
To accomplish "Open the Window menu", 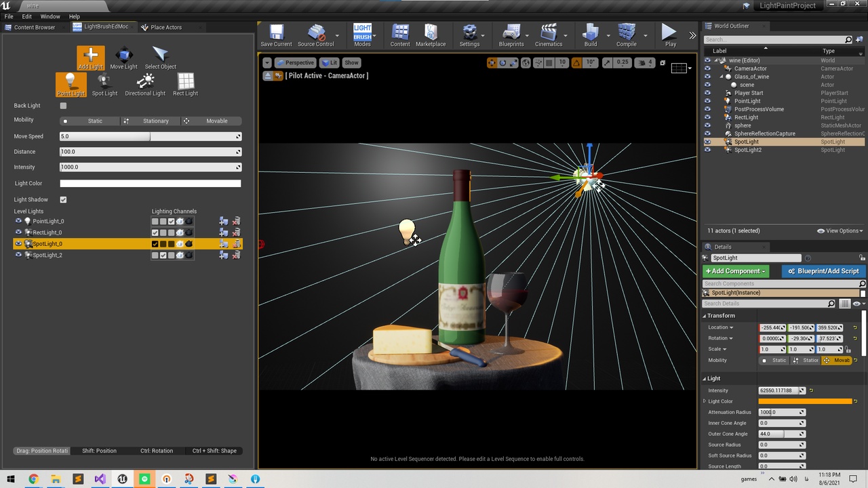I will pyautogui.click(x=50, y=16).
